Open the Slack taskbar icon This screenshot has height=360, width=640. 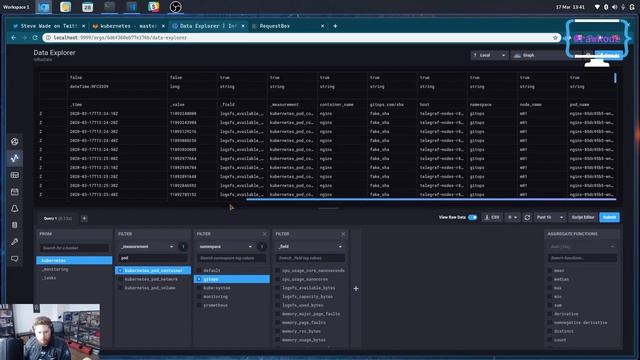click(x=153, y=7)
